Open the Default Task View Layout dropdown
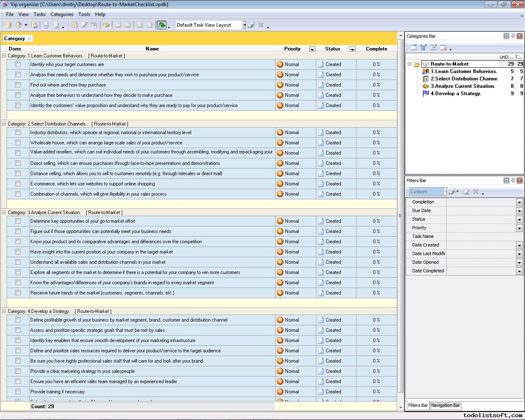The width and height of the screenshot is (525, 420). click(x=244, y=25)
